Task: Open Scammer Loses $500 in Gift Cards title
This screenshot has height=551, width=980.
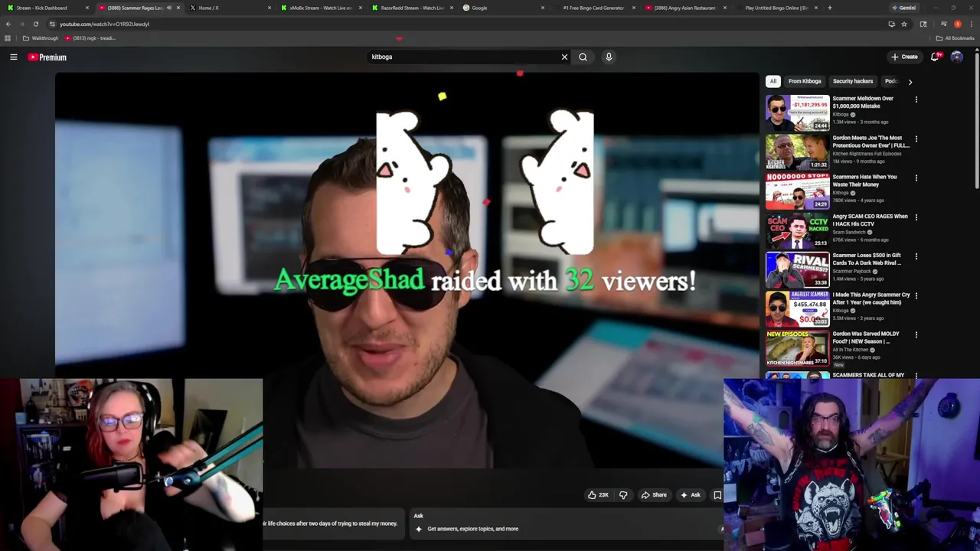Action: (867, 259)
